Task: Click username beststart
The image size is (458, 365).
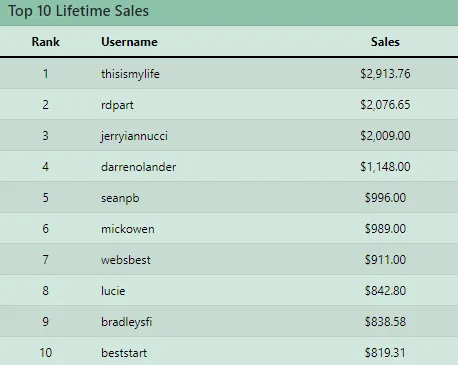Action: click(124, 353)
